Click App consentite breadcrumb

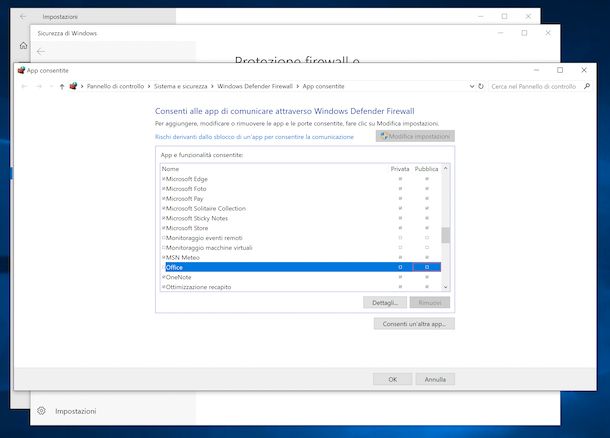[323, 86]
